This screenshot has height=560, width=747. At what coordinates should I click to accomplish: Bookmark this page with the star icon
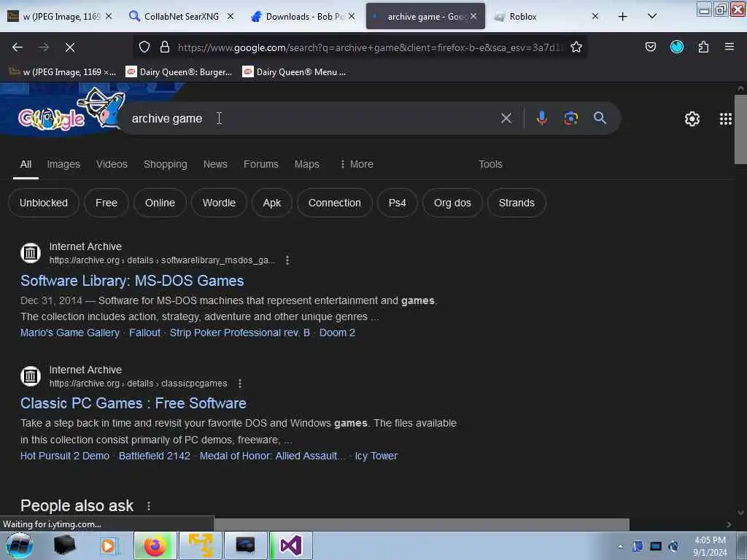click(576, 47)
